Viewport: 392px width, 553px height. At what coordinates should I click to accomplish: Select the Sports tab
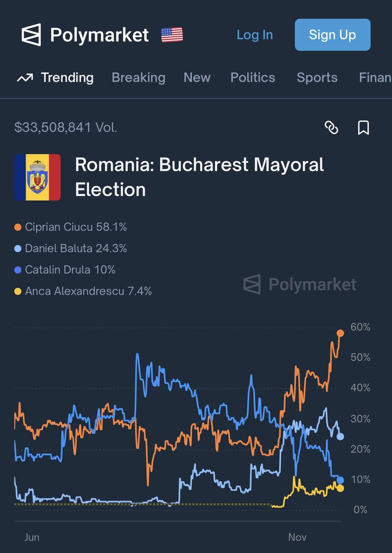pyautogui.click(x=317, y=78)
